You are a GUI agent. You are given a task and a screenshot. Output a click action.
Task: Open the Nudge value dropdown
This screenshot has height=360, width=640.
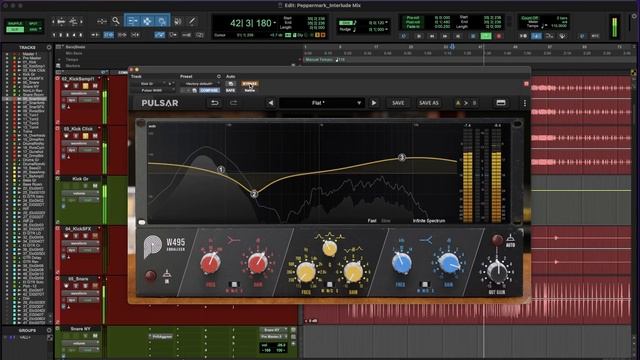click(386, 29)
